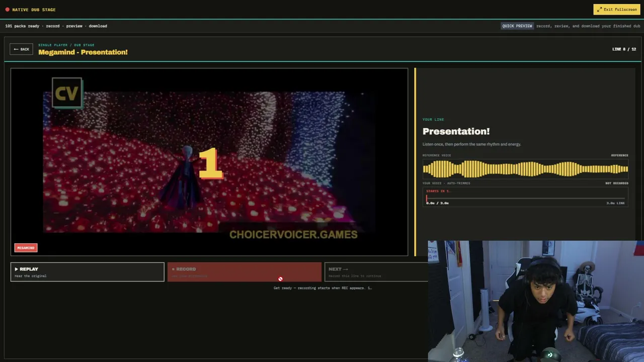644x362 pixels.
Task: Go back with the Back button
Action: pos(21,49)
